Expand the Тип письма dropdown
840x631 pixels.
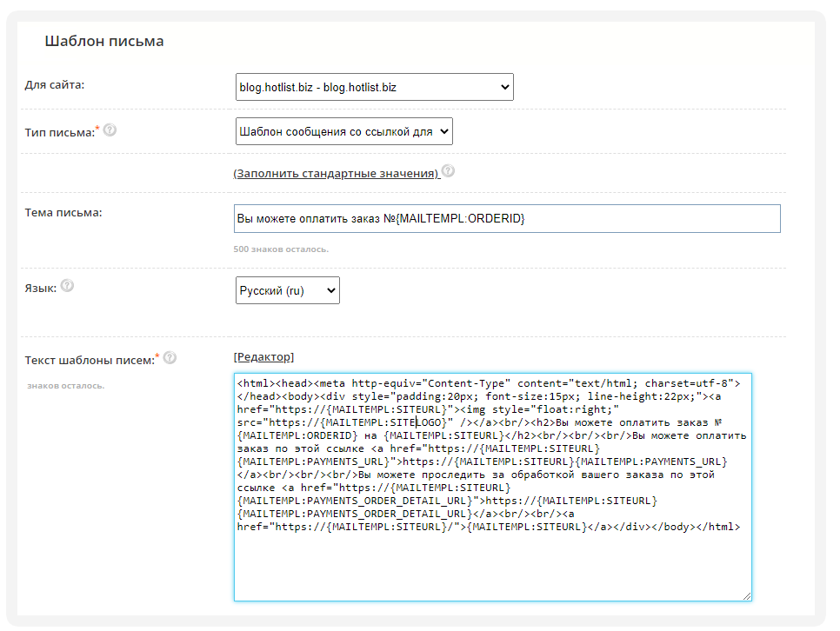pos(343,131)
